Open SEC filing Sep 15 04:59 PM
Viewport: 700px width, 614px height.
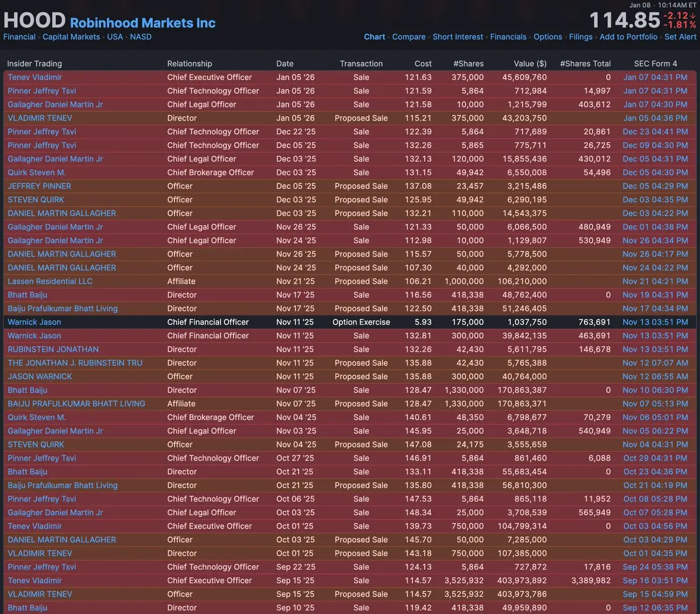pyautogui.click(x=655, y=594)
